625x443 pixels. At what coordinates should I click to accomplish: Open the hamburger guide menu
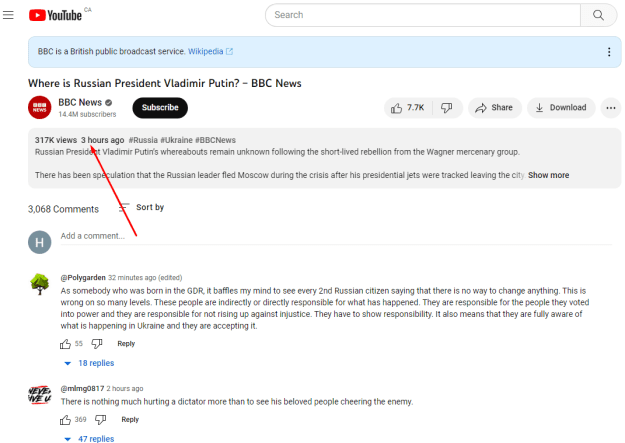tap(8, 15)
